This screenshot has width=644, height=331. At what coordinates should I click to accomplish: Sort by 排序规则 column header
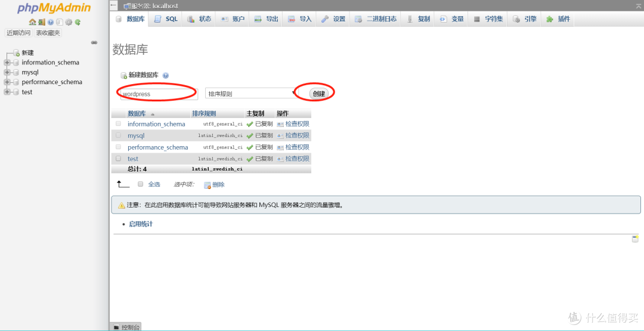(x=204, y=114)
